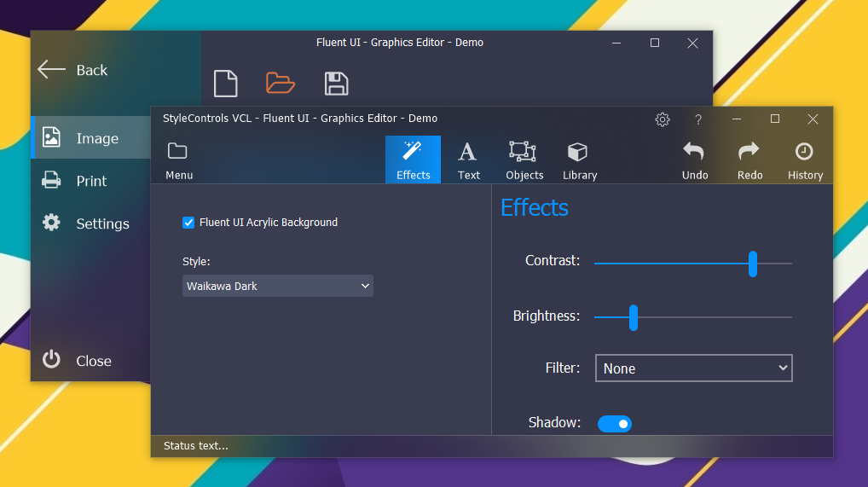Click the Save floppy disk icon
Screen dimensions: 868x487
coord(336,84)
